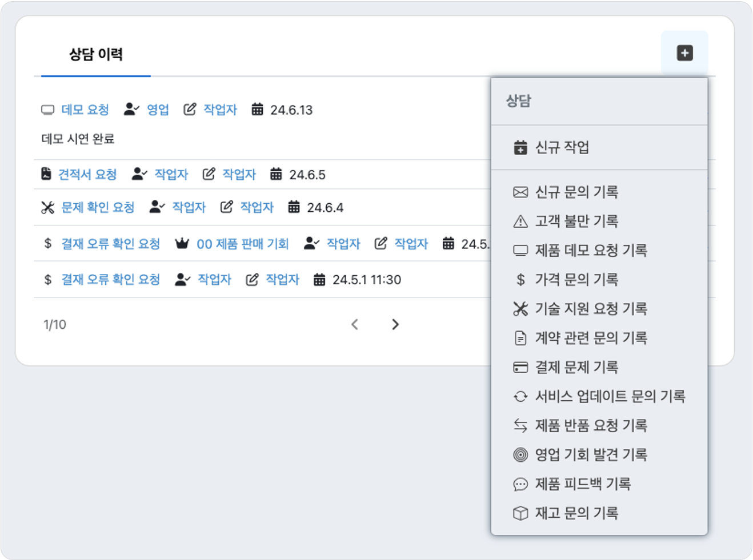The width and height of the screenshot is (753, 560).
Task: Click the monitor icon beside 데모 요청
Action: tap(47, 110)
